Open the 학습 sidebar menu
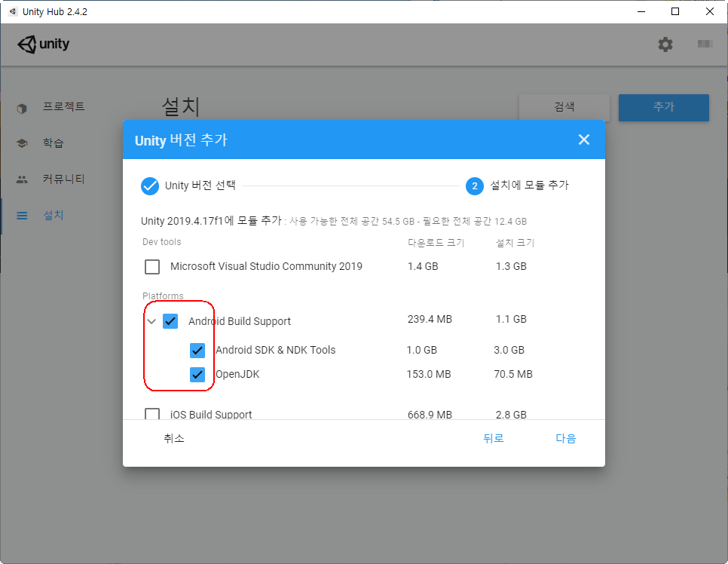Image resolution: width=728 pixels, height=564 pixels. [53, 143]
